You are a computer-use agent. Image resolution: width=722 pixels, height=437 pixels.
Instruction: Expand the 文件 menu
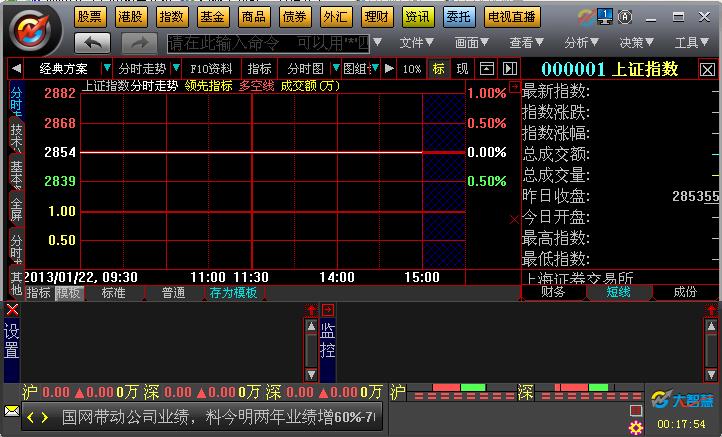(x=417, y=43)
